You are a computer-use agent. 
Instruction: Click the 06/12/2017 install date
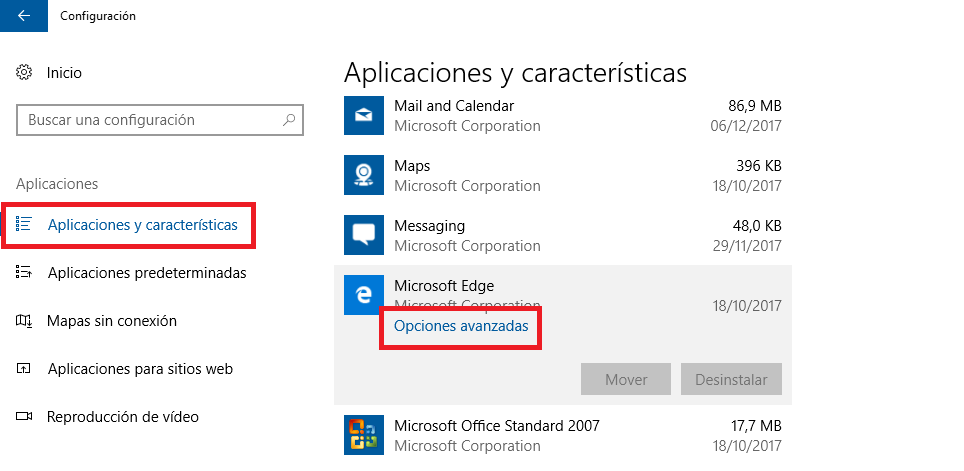(746, 126)
